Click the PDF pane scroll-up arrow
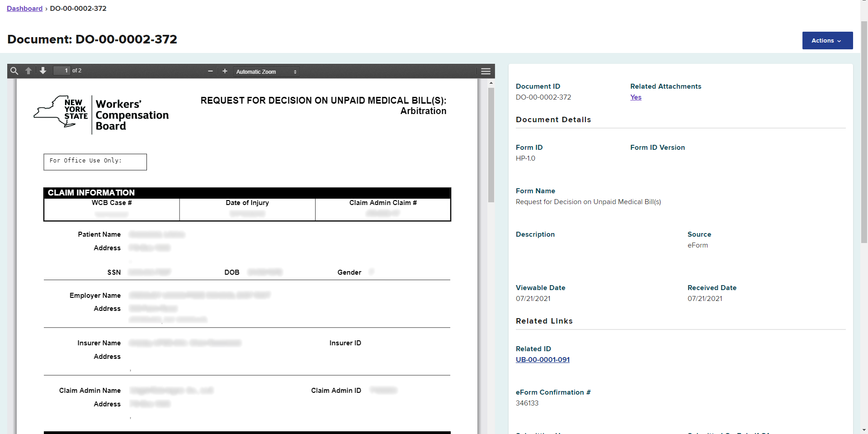Screen dimensions: 868x434 (x=491, y=83)
